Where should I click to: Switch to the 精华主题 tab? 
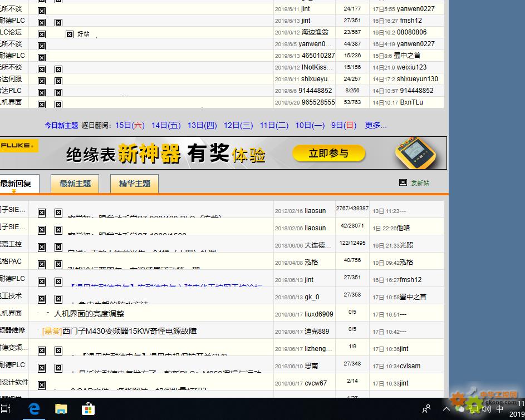click(x=134, y=184)
